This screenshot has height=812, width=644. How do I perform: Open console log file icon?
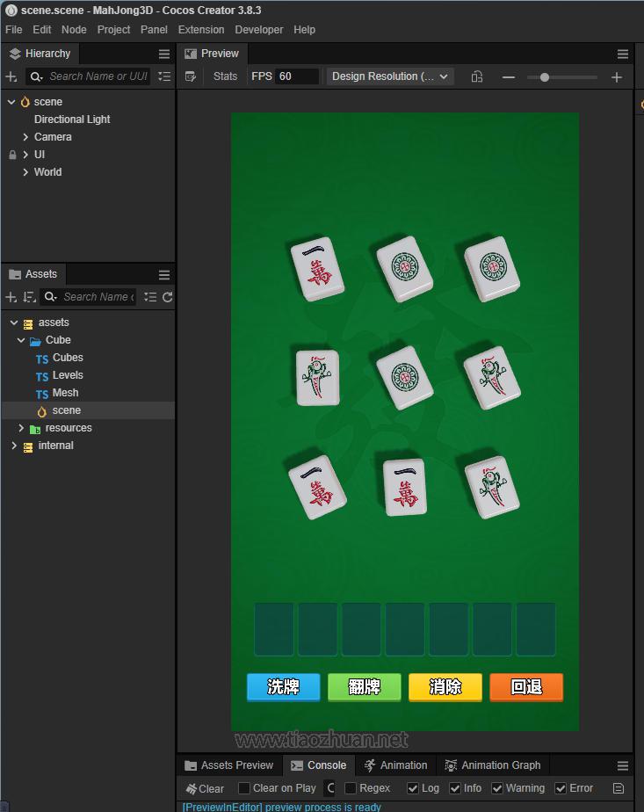click(x=619, y=788)
